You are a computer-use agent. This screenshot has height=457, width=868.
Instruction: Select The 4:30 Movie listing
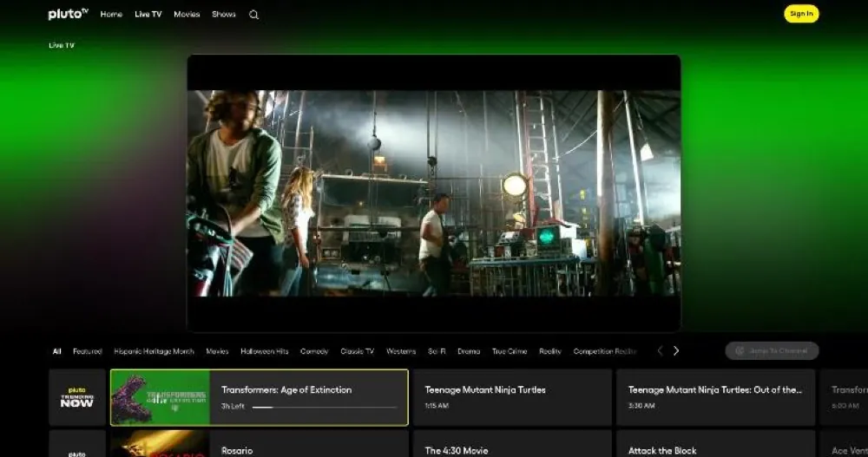point(512,444)
